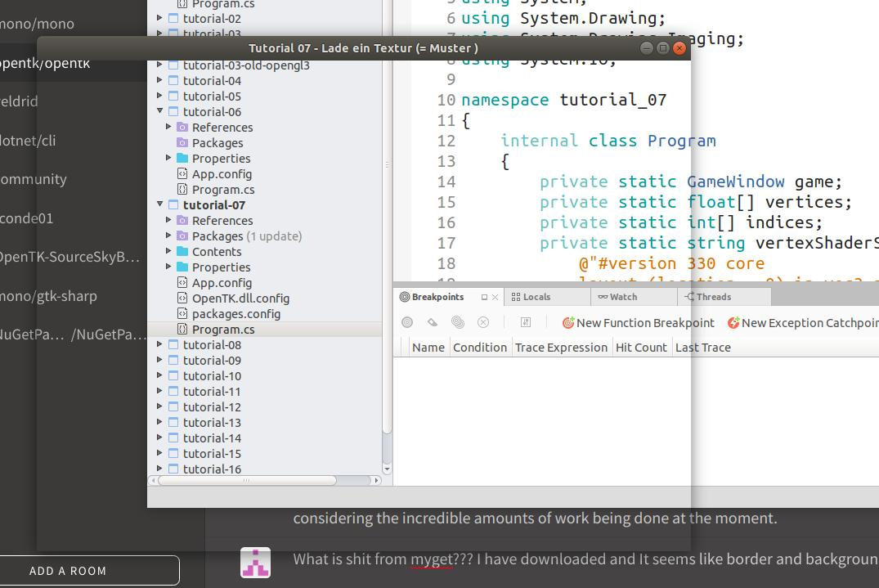Open the Watch tab

[622, 298]
